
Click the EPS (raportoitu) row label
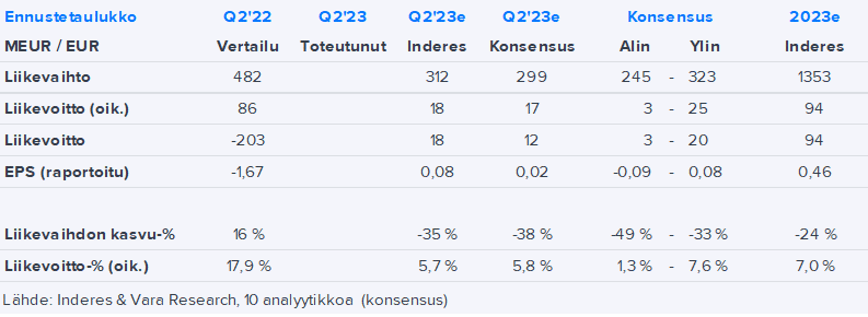point(67,172)
